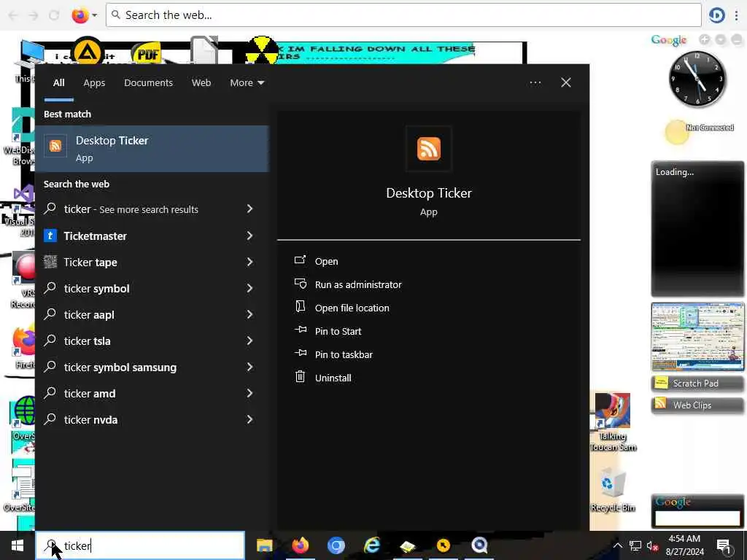Expand the 'ticker - See more search results' arrow

click(x=249, y=209)
